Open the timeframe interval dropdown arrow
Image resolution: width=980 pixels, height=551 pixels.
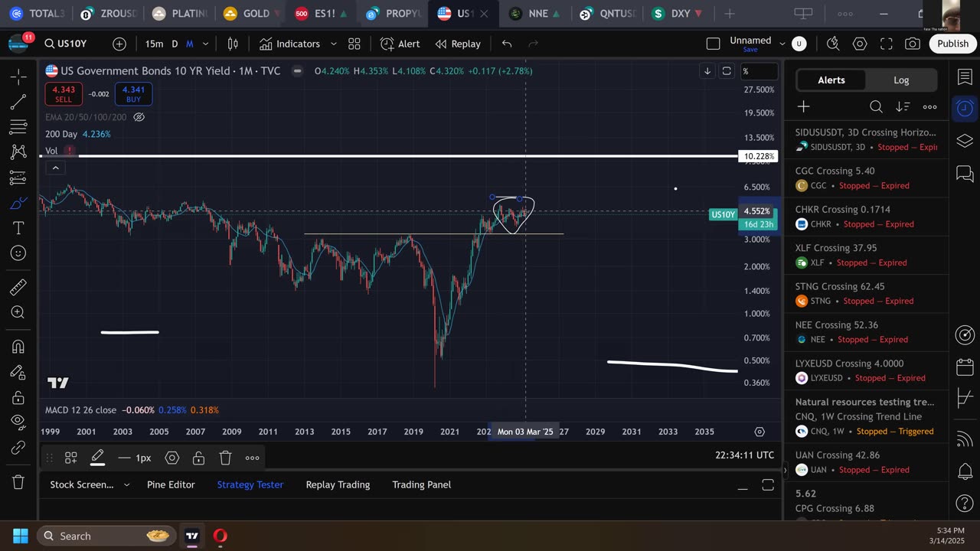point(205,44)
